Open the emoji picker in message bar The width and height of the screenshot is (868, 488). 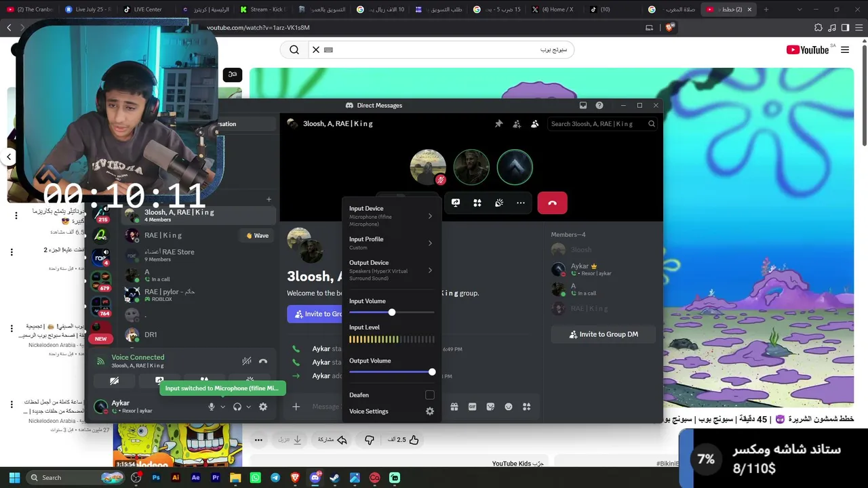pos(509,407)
